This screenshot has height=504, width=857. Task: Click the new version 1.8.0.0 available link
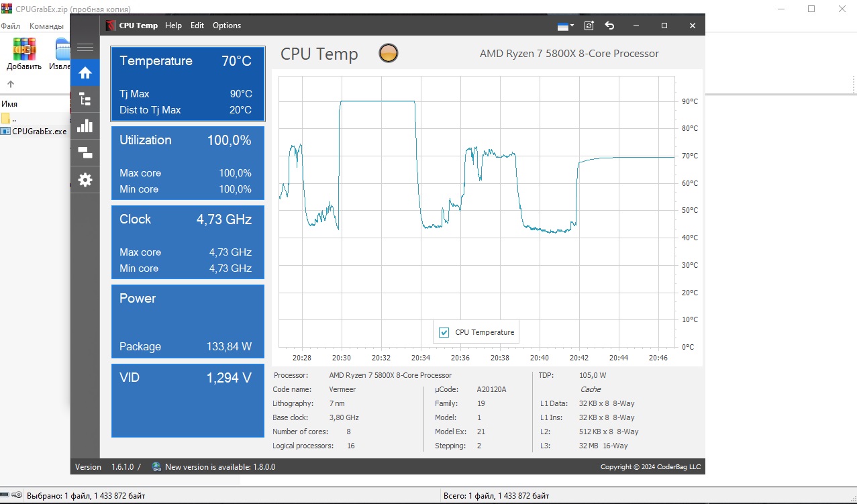coord(220,466)
